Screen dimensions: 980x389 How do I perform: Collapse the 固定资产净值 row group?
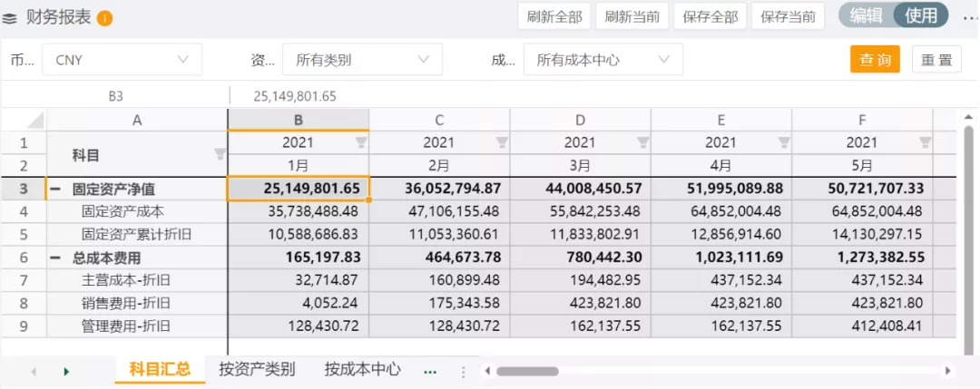click(55, 190)
